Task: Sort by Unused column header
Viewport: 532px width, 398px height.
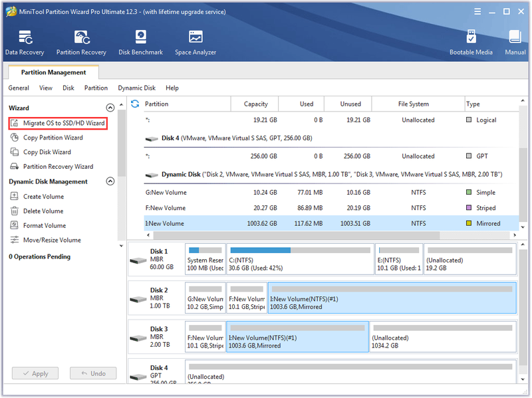Action: tap(348, 104)
